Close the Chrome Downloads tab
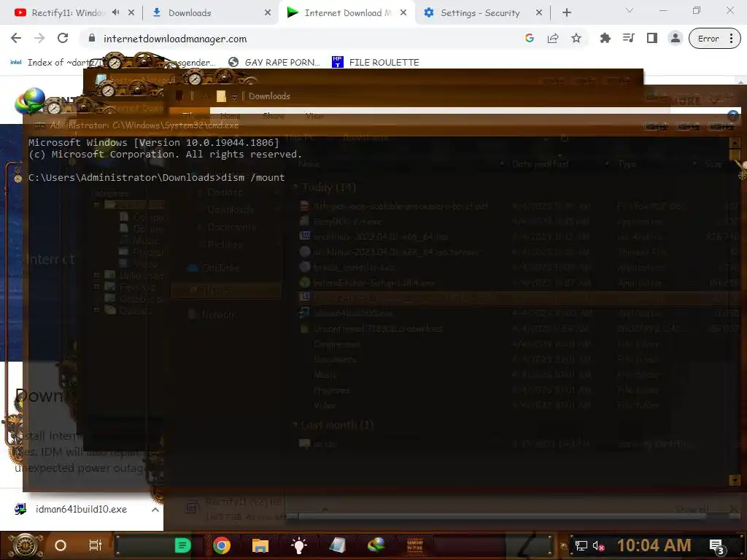This screenshot has height=560, width=747. point(268,13)
